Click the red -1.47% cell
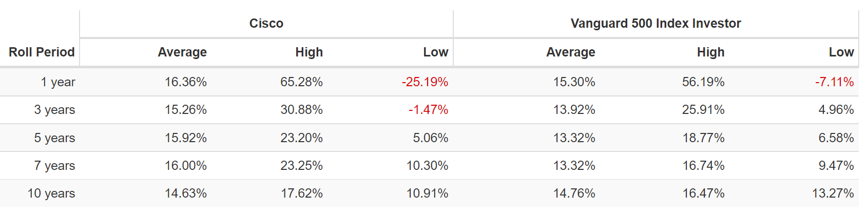Screen dimensions: 868x213 click(x=428, y=110)
